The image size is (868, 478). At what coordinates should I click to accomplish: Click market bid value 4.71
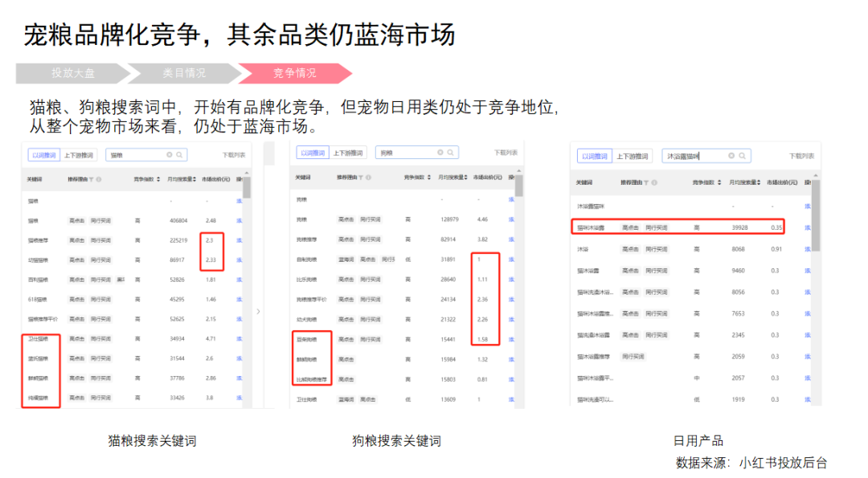211,338
